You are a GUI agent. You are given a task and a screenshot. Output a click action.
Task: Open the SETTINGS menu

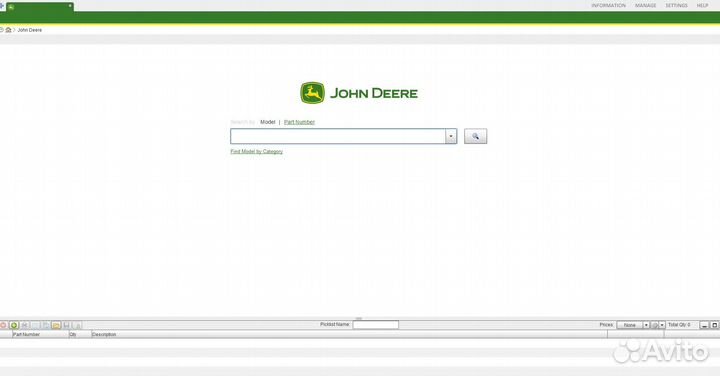coord(676,6)
